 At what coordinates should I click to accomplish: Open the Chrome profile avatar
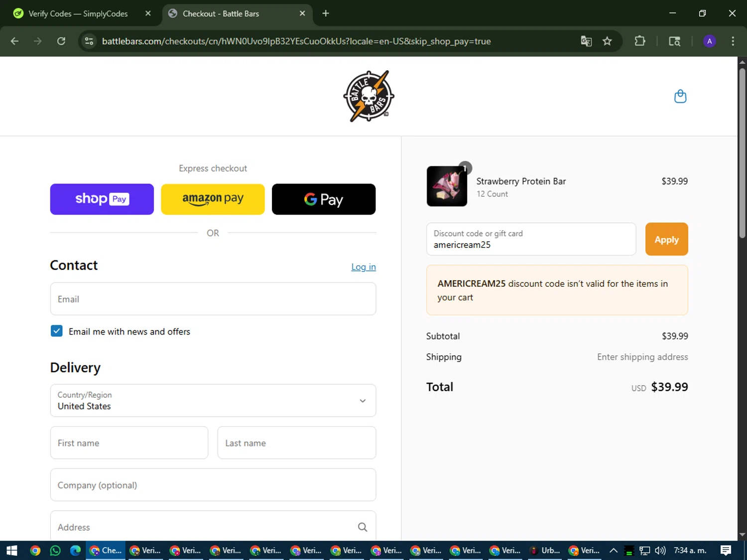(710, 41)
